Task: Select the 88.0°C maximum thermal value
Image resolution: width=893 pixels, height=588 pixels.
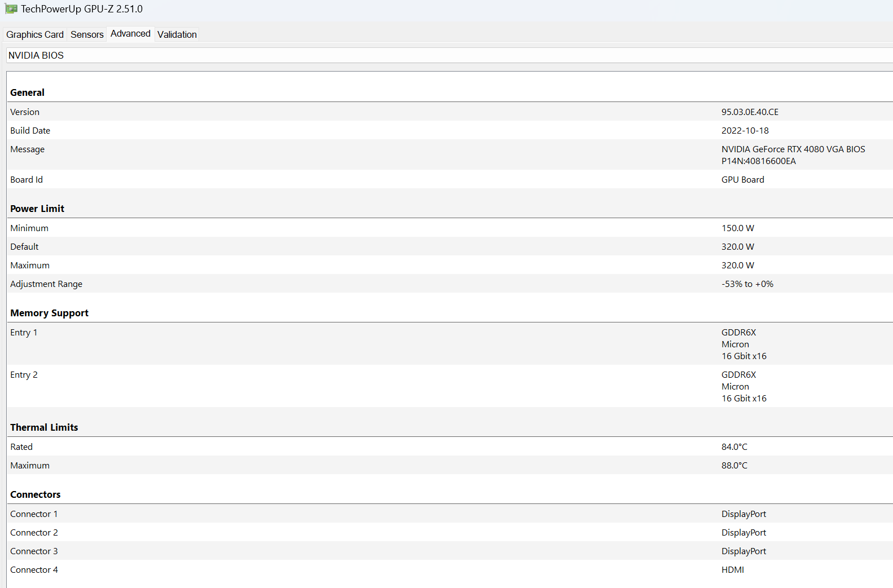Action: tap(734, 466)
